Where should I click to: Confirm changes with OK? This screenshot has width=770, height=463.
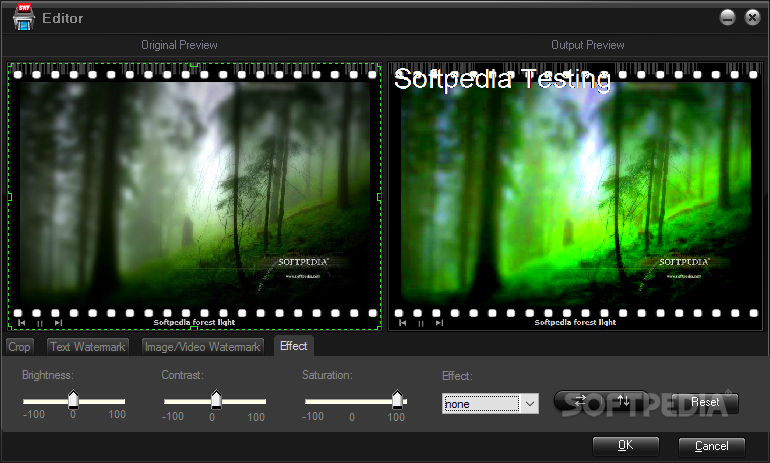click(x=626, y=446)
